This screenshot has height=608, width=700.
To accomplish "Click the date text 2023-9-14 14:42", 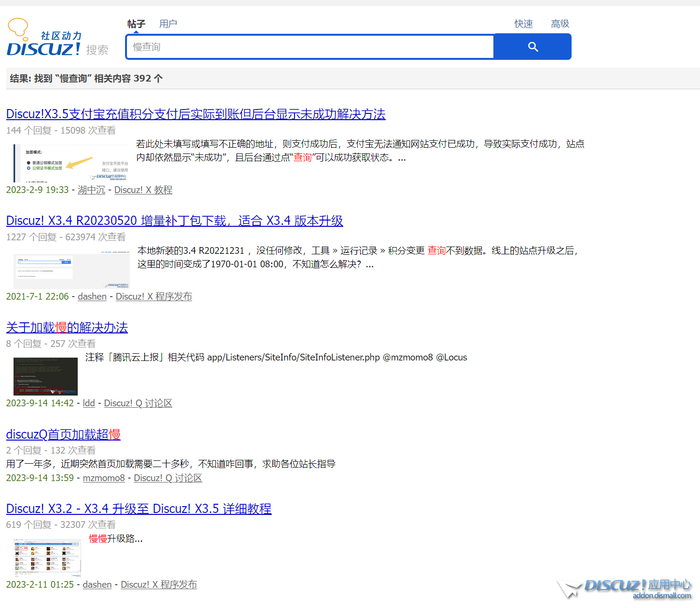I will pos(40,403).
